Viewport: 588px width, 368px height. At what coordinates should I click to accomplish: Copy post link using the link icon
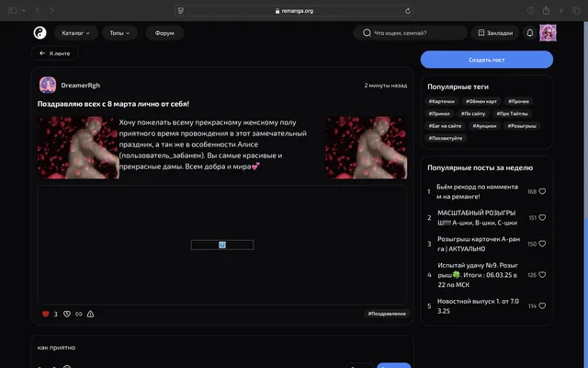click(x=79, y=314)
